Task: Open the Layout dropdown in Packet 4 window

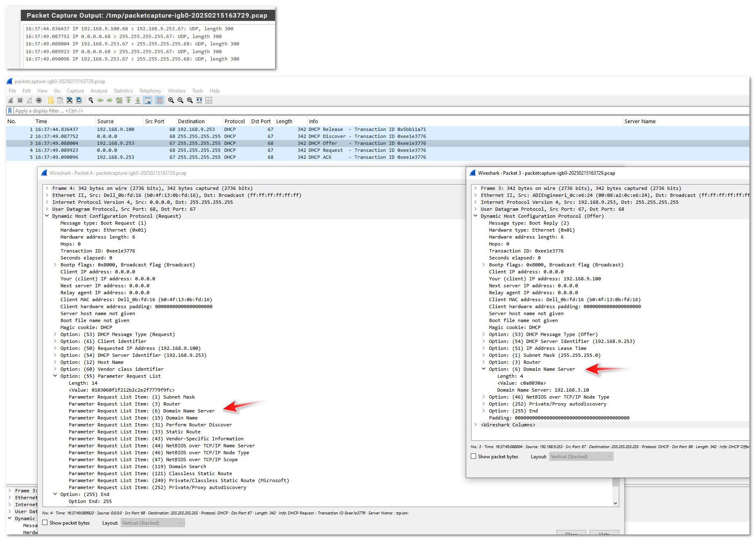Action: pyautogui.click(x=153, y=523)
